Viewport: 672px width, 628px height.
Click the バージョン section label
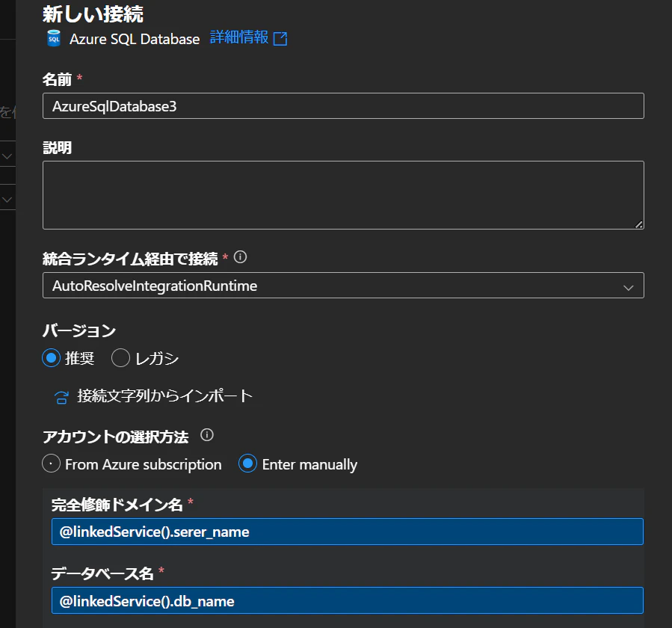(x=79, y=330)
